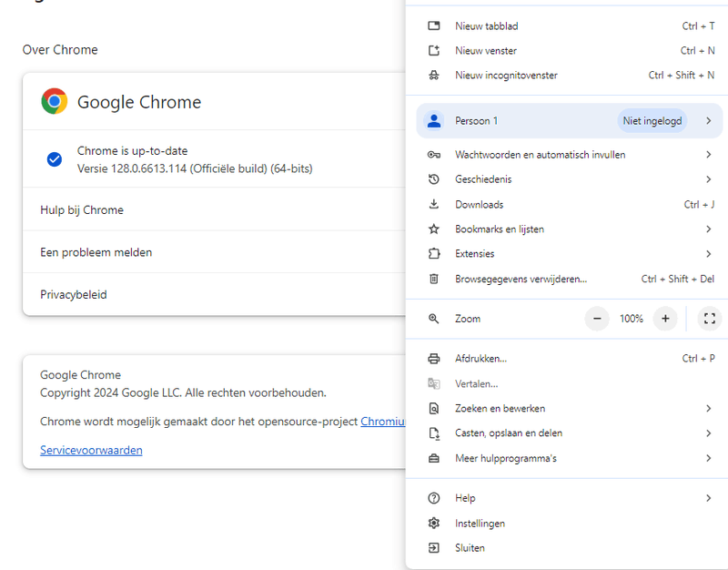Click the trash icon for Browsegegevens verwijderen
728x570 pixels.
click(x=434, y=279)
